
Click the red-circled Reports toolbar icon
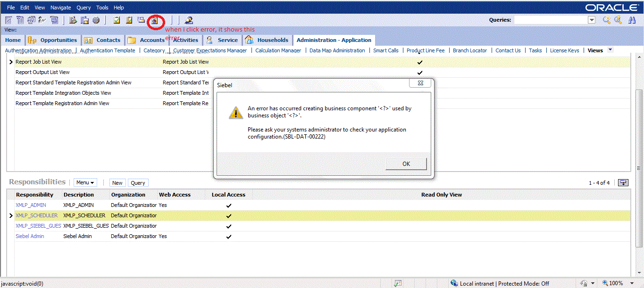(x=154, y=21)
